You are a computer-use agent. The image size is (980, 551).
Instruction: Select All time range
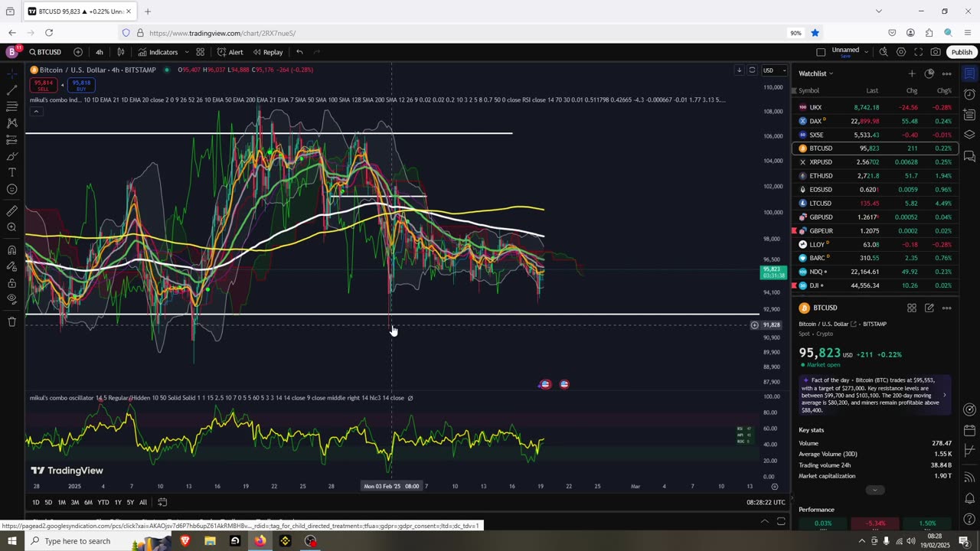[x=143, y=502]
